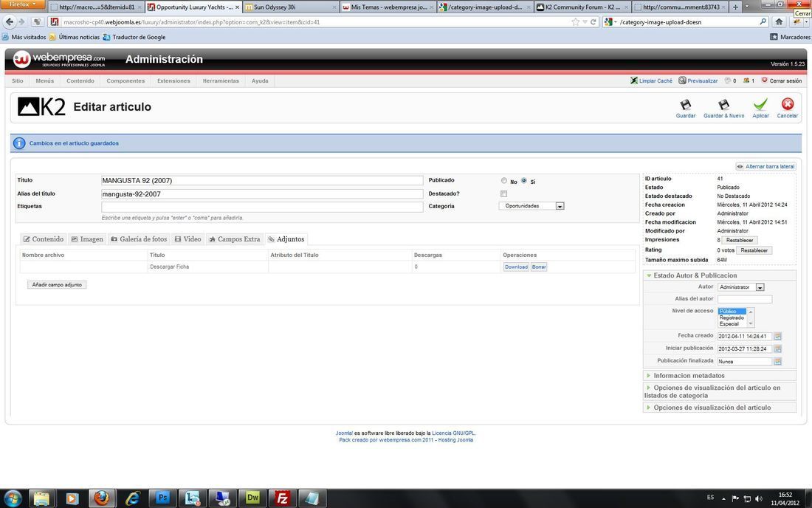Open the Firefox menu button
The height and width of the screenshot is (508, 812).
[24, 4]
